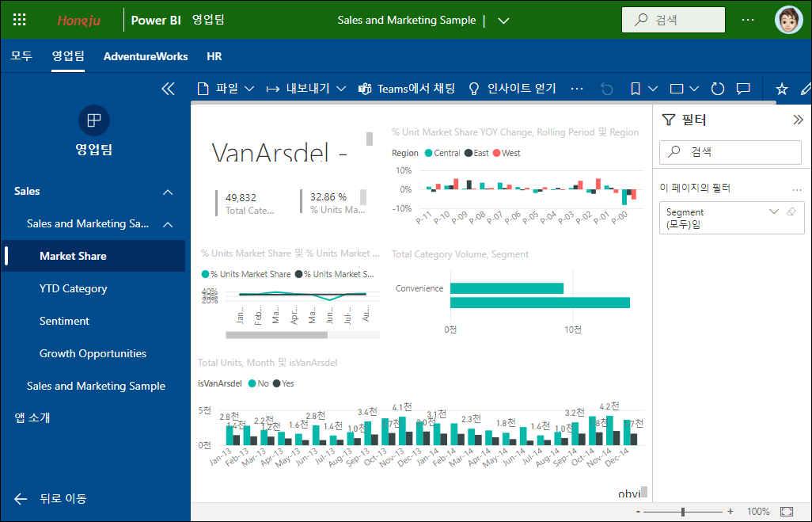Click the refresh icon
The width and height of the screenshot is (812, 522).
[717, 89]
